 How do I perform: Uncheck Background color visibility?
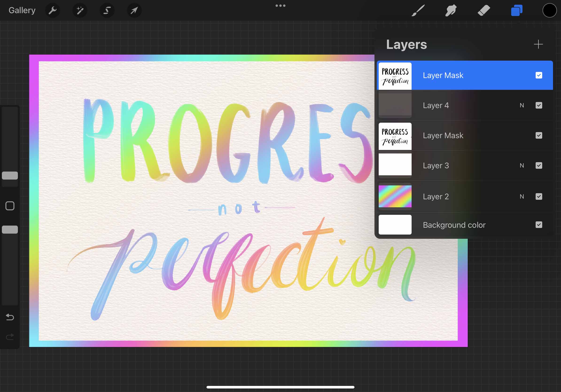[538, 225]
